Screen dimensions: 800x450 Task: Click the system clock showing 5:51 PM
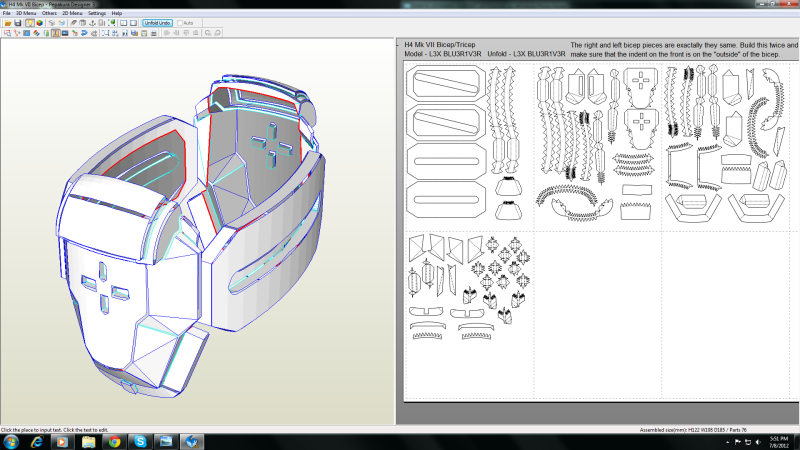pyautogui.click(x=779, y=442)
